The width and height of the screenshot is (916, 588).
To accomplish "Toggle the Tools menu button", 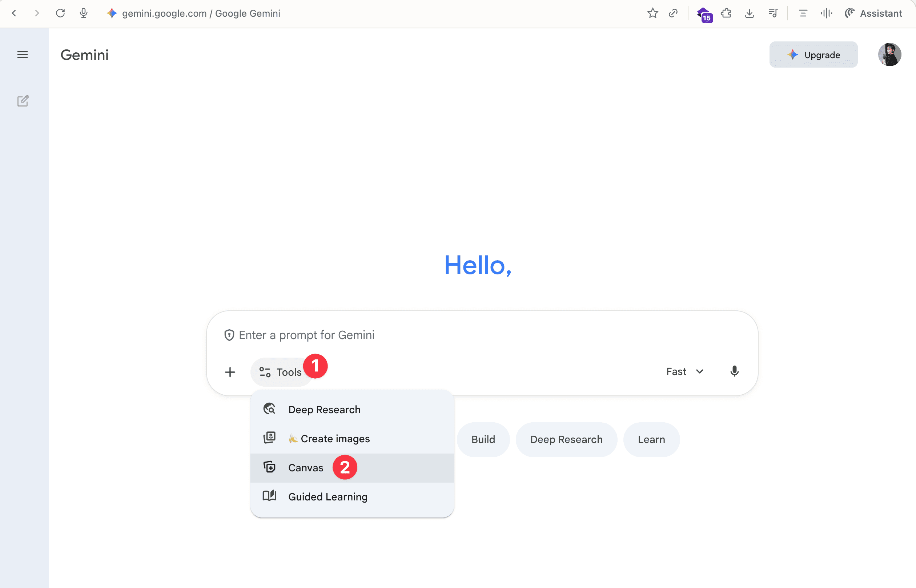I will click(x=281, y=372).
